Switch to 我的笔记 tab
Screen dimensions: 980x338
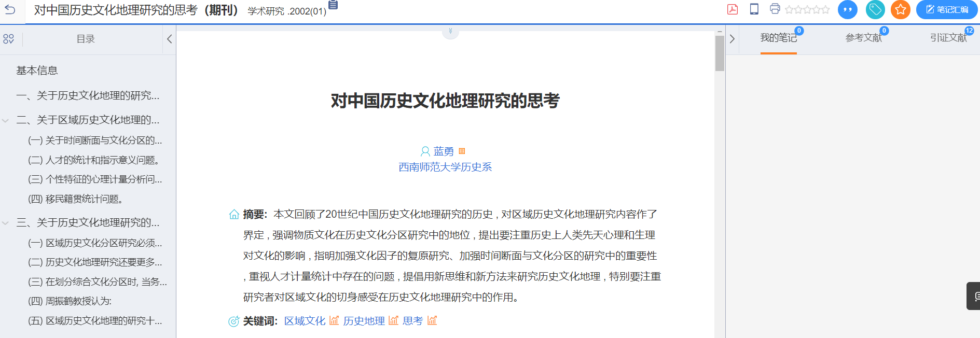point(778,38)
